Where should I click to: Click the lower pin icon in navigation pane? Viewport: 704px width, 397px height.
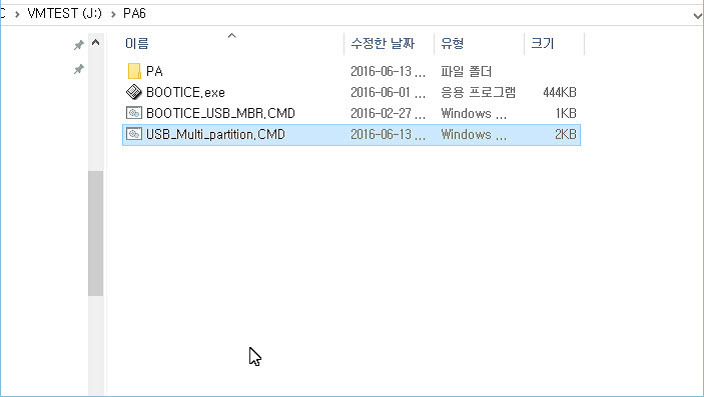[x=79, y=69]
